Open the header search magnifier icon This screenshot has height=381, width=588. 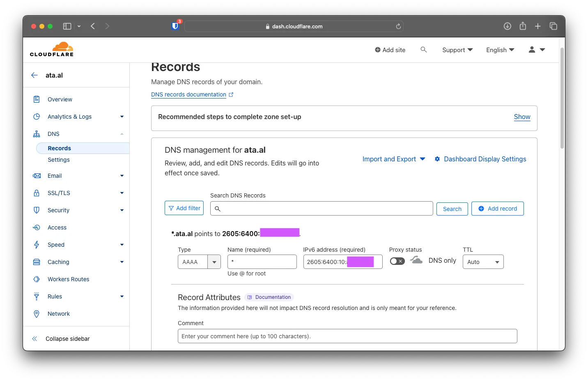(424, 50)
